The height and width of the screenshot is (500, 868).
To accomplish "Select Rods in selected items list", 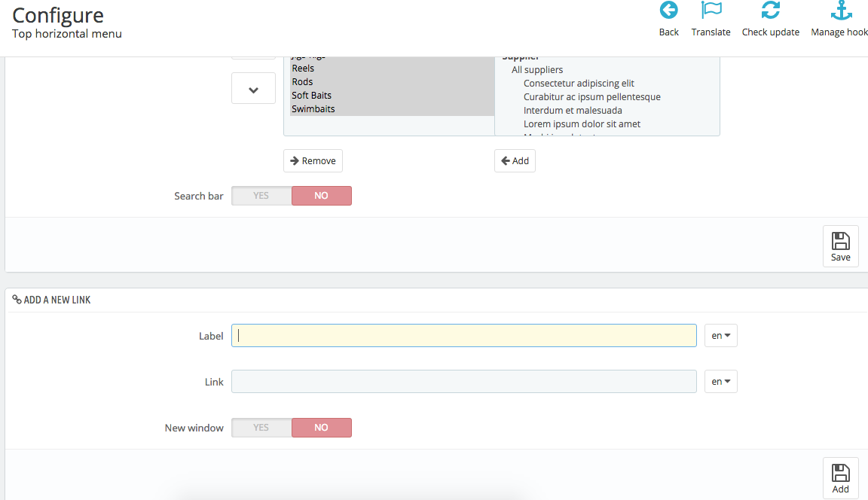I will 392,82.
